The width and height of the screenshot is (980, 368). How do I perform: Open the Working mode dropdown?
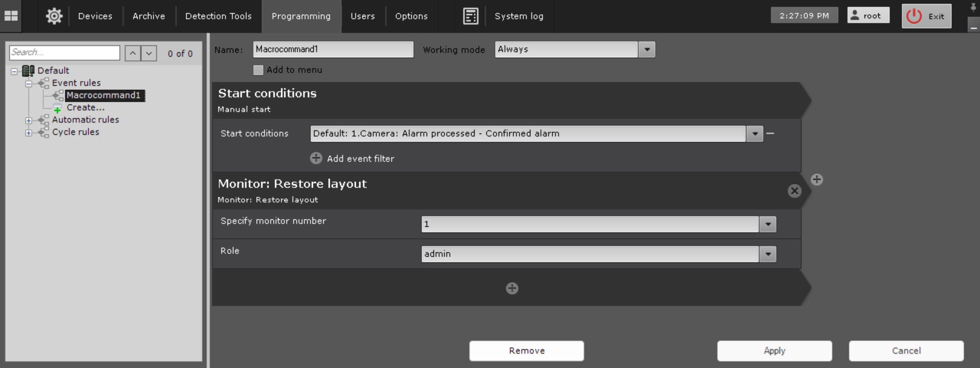click(647, 50)
